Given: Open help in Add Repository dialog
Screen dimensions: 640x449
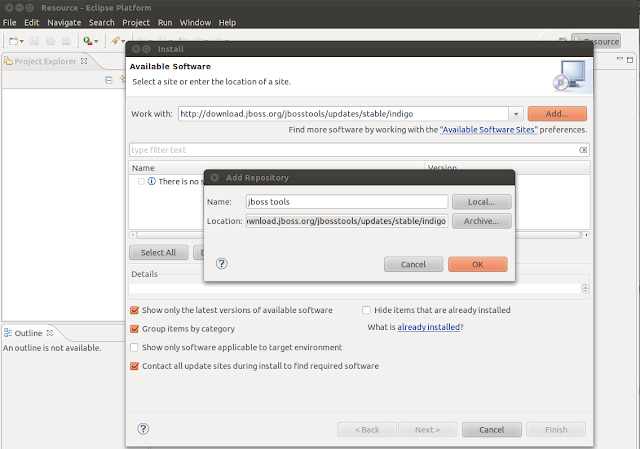Looking at the screenshot, I should (221, 264).
